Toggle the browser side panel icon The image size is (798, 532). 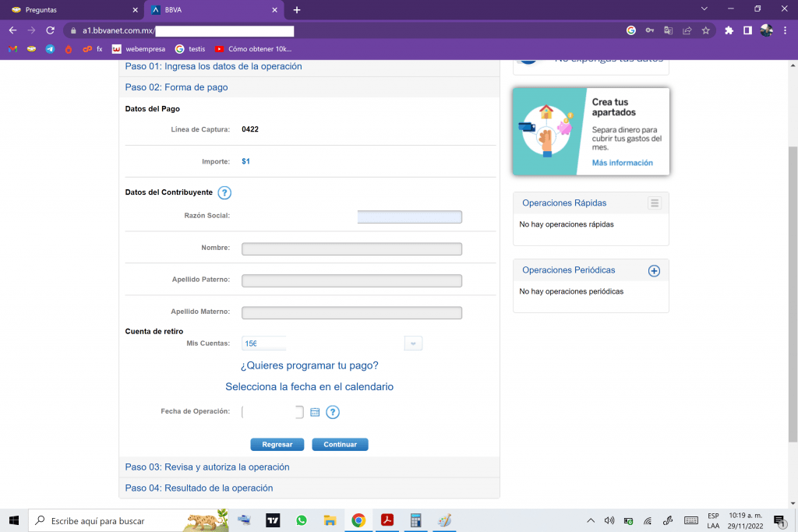click(x=747, y=30)
